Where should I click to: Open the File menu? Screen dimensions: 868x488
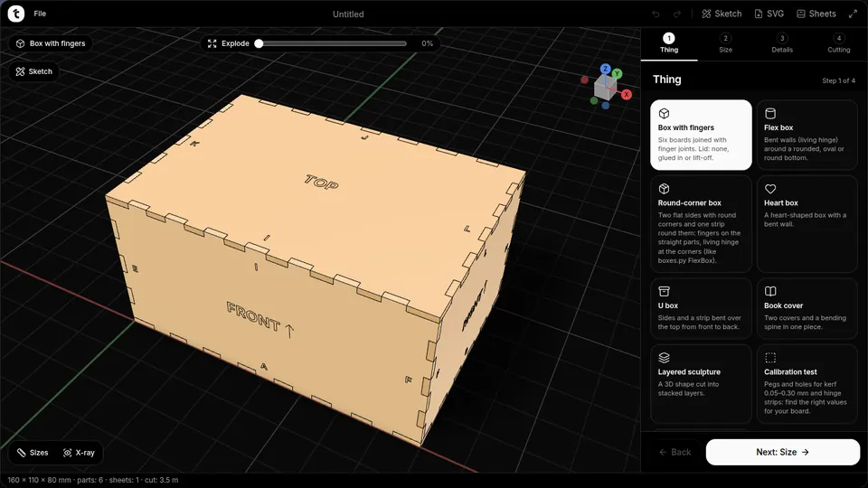click(40, 14)
